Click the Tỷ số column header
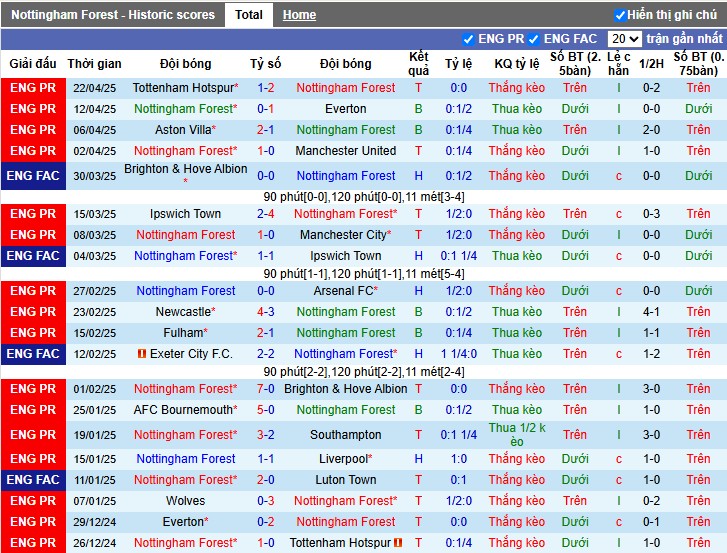This screenshot has width=727, height=553. click(266, 64)
